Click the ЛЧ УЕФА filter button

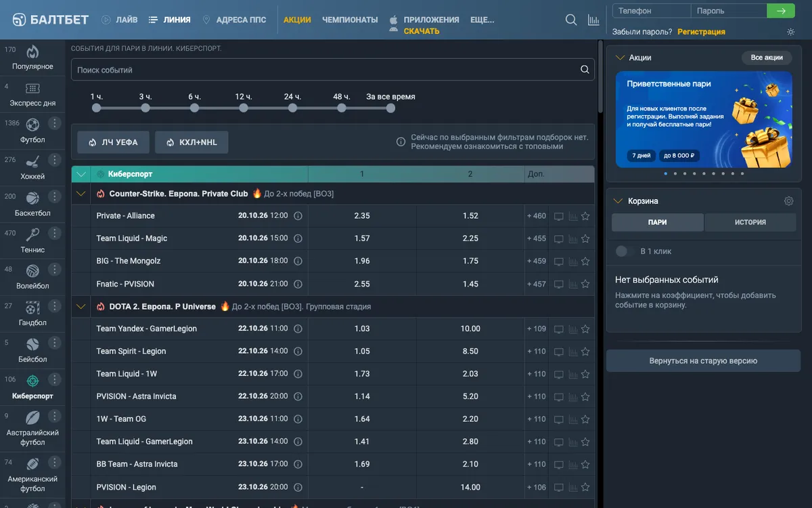pos(113,142)
